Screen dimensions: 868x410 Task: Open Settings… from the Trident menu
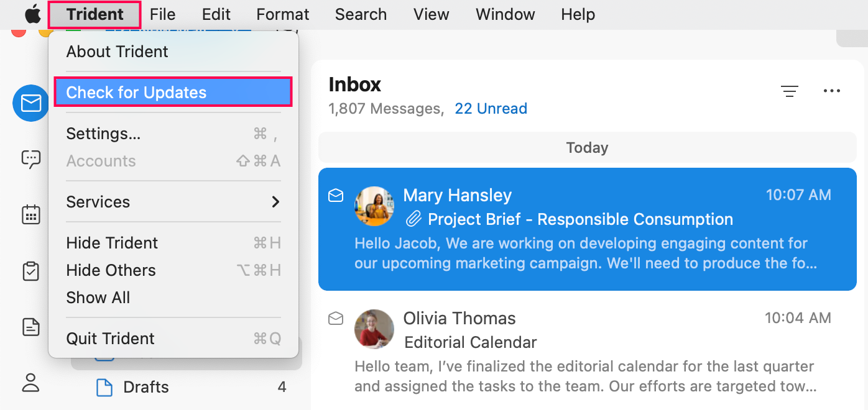[x=173, y=134]
